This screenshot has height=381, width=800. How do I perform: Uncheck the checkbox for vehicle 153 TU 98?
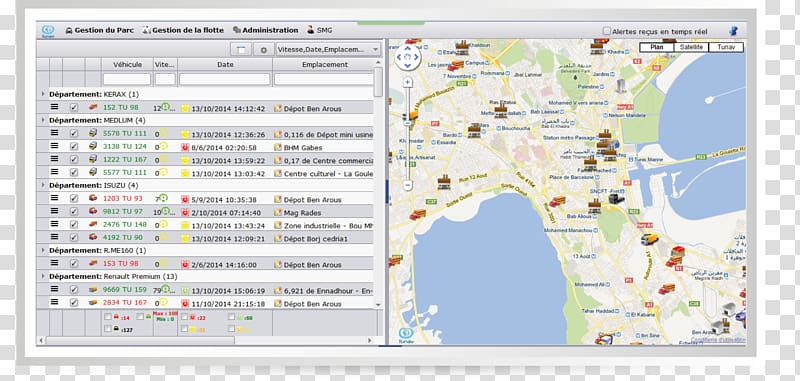(74, 264)
